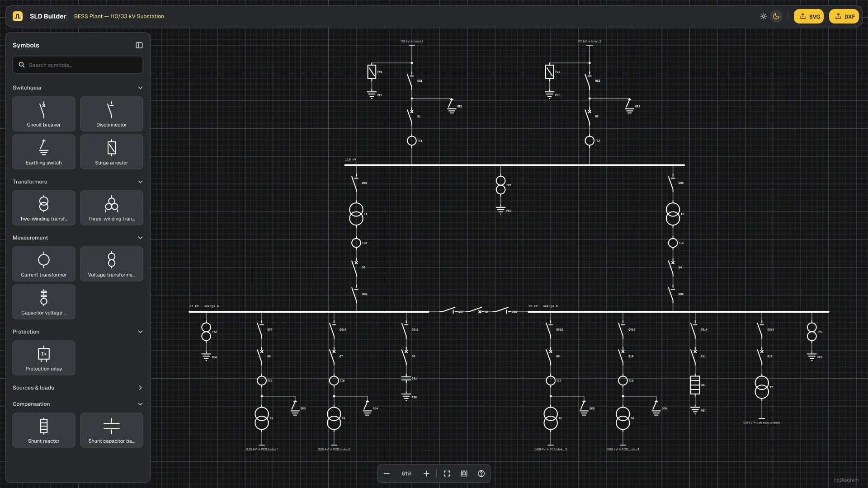Switch to dark theme
The image size is (868, 488).
point(776,16)
